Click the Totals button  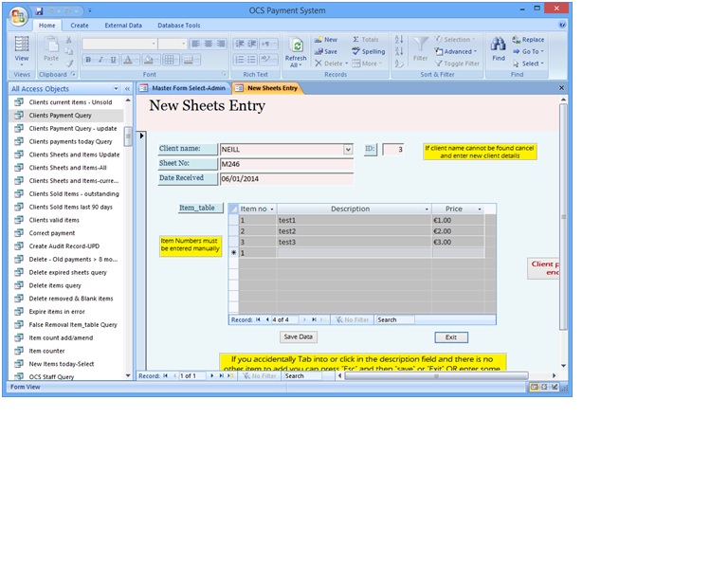(366, 40)
